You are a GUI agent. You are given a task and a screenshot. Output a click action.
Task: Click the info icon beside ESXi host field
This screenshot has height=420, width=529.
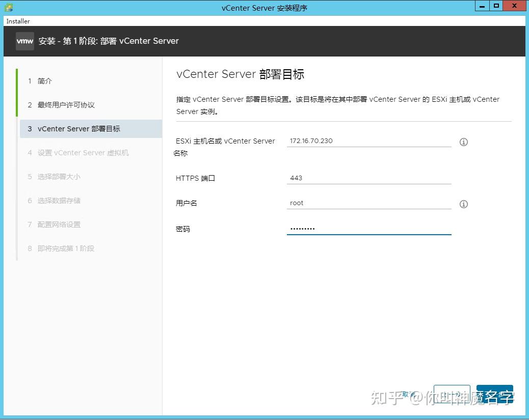464,142
